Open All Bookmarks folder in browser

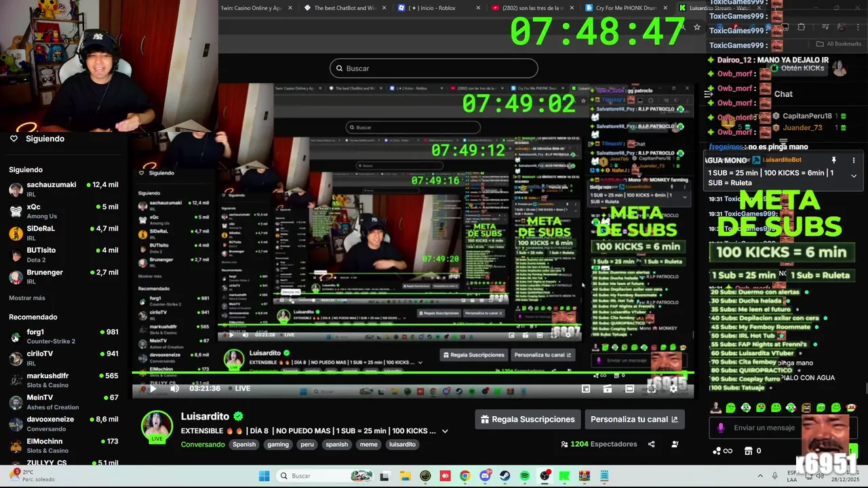click(839, 44)
